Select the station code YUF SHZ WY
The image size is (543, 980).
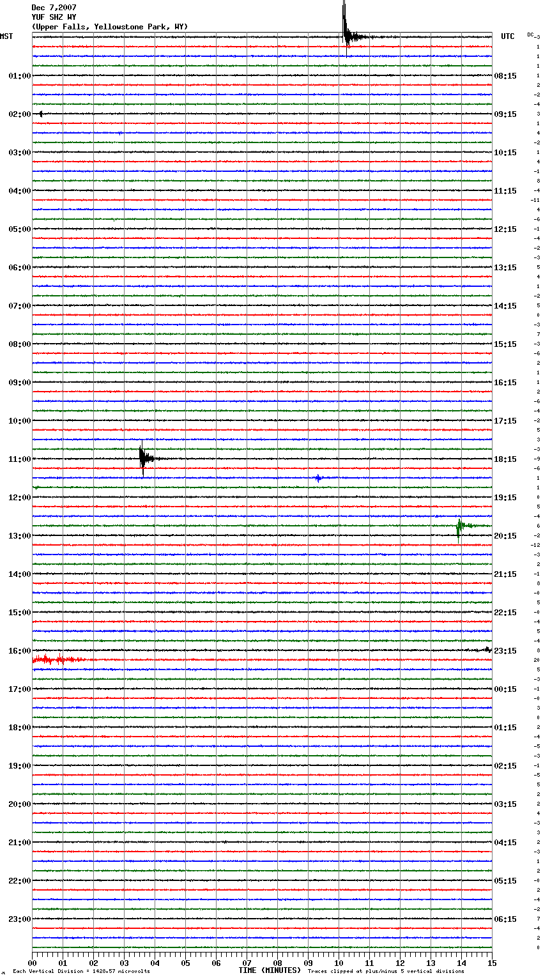tap(54, 17)
